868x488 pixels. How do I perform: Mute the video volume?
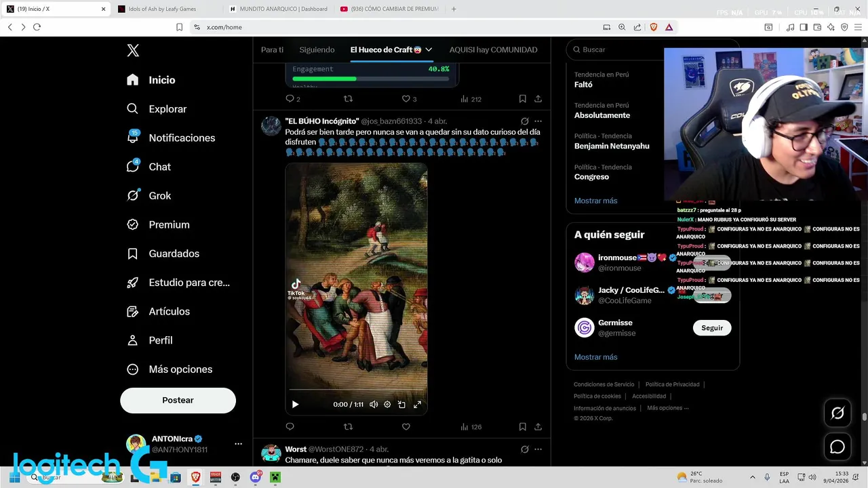(x=374, y=404)
